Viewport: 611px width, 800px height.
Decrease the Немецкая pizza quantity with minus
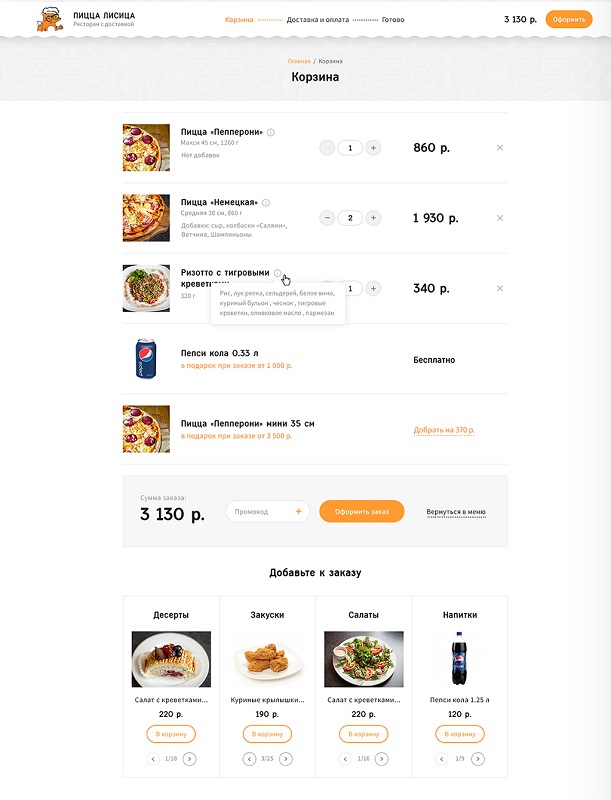327,218
